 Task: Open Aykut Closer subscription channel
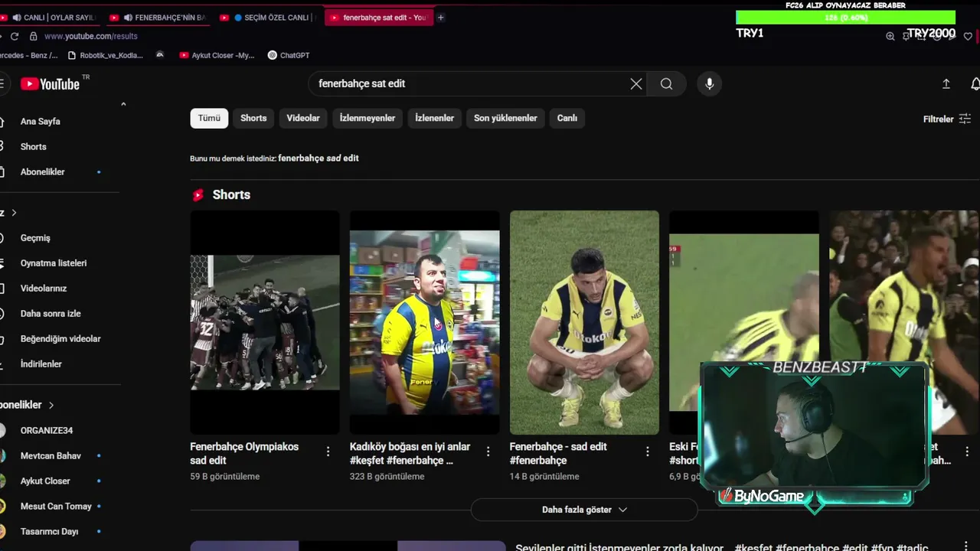click(x=45, y=481)
